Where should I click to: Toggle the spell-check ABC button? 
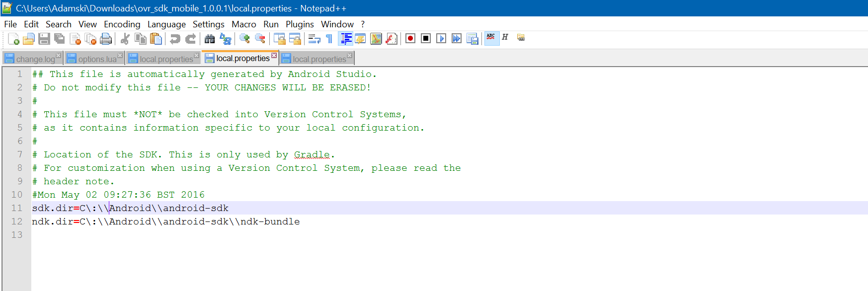pos(491,38)
